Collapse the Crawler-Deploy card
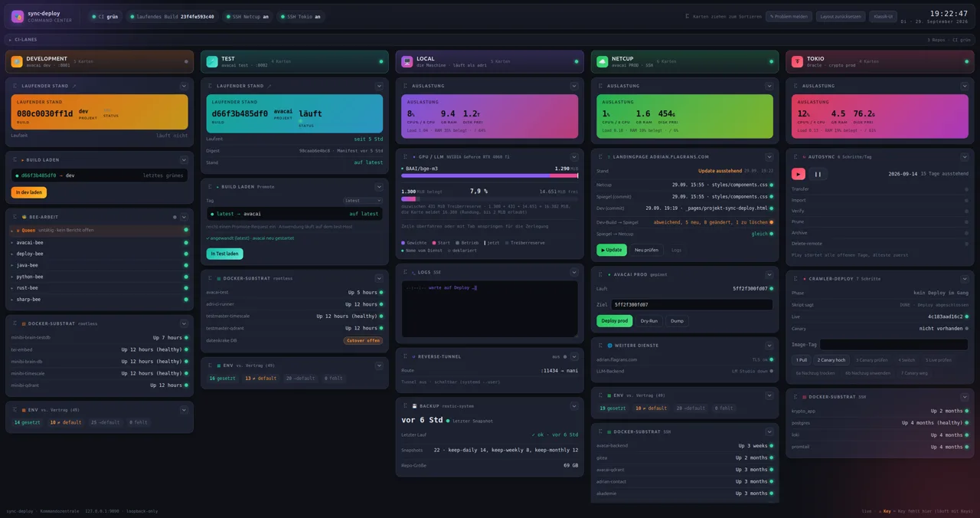980x518 pixels. [x=965, y=278]
